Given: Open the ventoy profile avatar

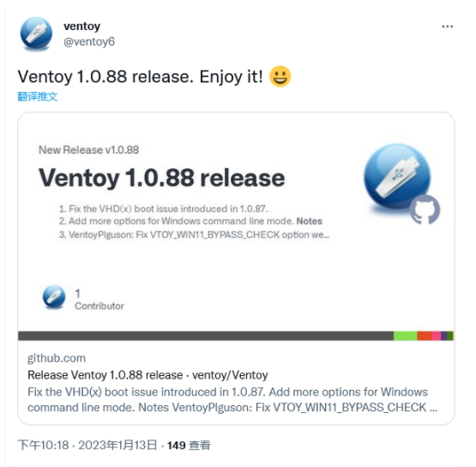Looking at the screenshot, I should 36,33.
